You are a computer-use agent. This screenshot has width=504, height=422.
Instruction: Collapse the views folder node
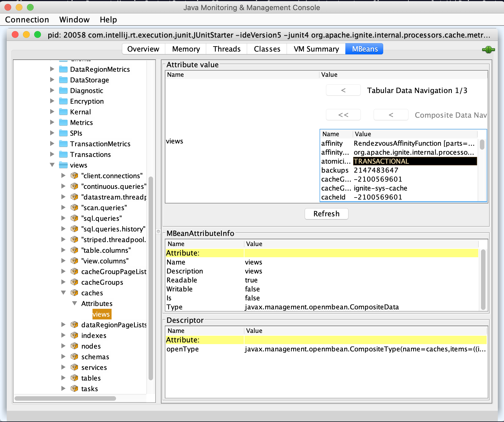[52, 165]
